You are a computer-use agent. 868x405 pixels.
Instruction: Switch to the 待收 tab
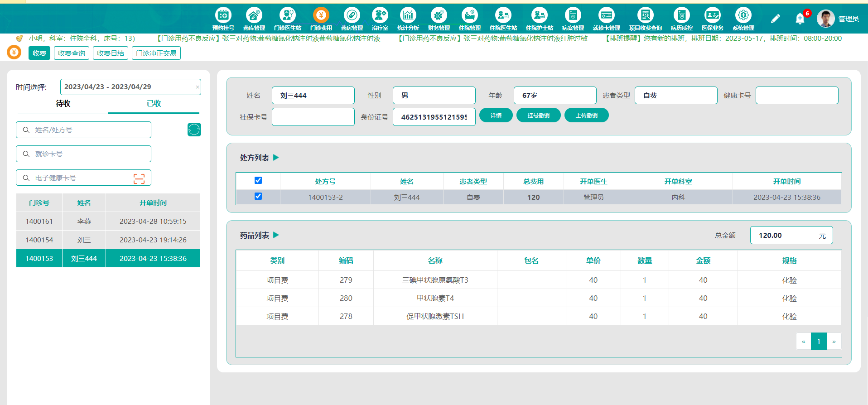point(63,104)
